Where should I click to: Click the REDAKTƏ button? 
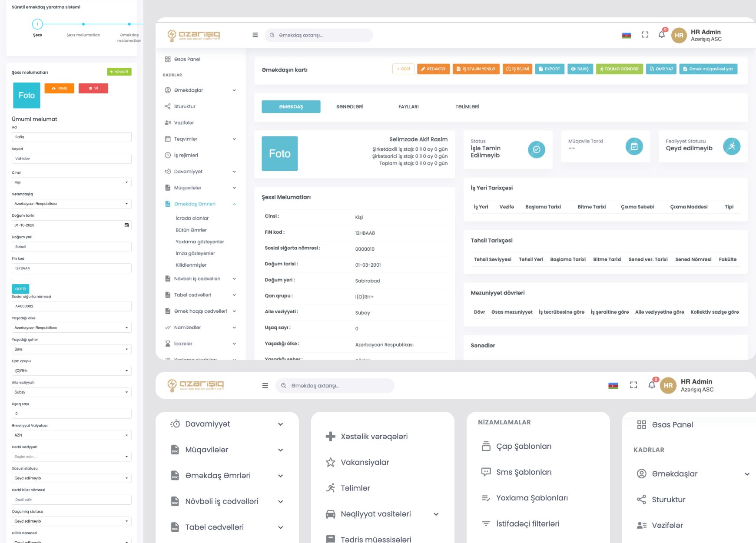click(433, 69)
